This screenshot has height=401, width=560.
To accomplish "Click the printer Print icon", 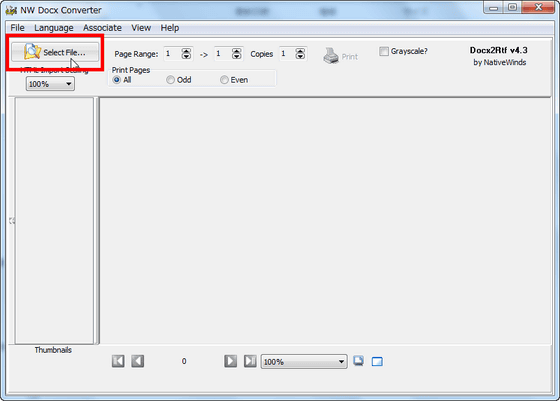I will (x=331, y=56).
